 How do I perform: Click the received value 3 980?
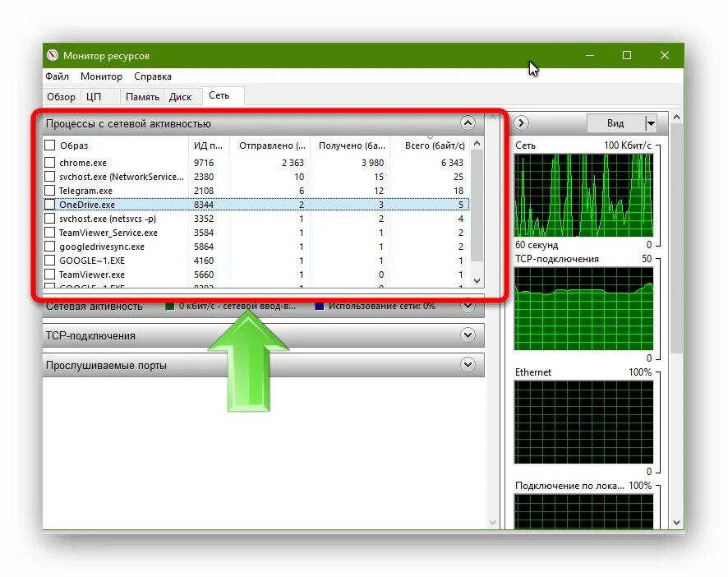click(x=372, y=163)
